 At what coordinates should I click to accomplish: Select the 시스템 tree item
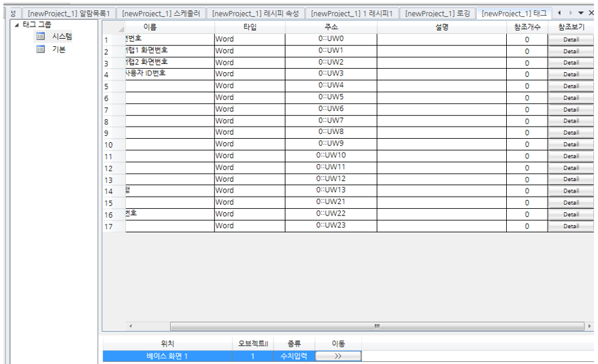62,36
